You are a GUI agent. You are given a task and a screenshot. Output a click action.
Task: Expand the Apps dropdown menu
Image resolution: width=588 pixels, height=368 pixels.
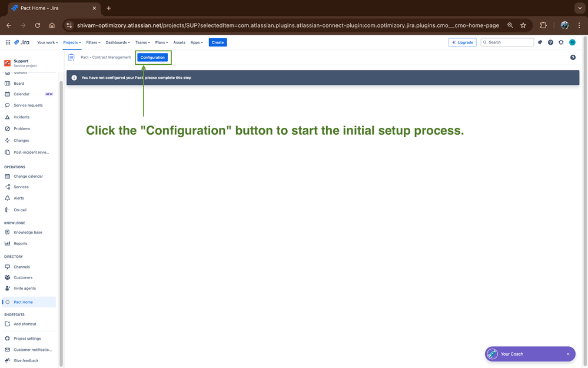197,42
